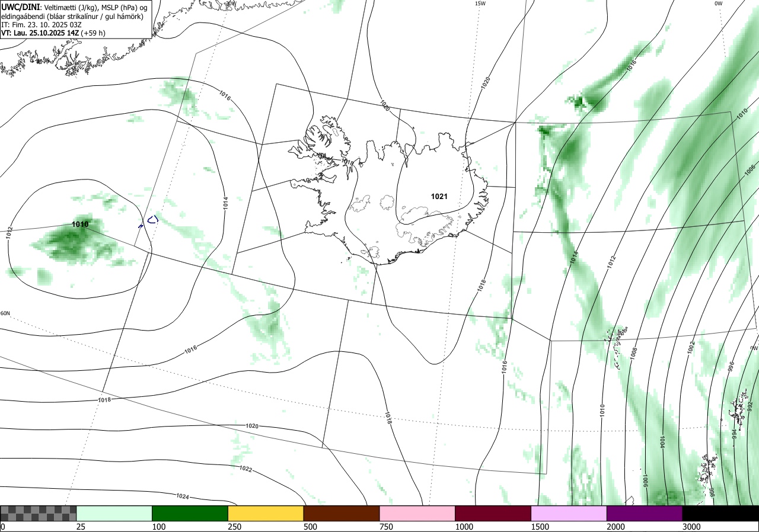This screenshot has width=759, height=532.
Task: Click the legend tick label 25
Action: click(81, 527)
